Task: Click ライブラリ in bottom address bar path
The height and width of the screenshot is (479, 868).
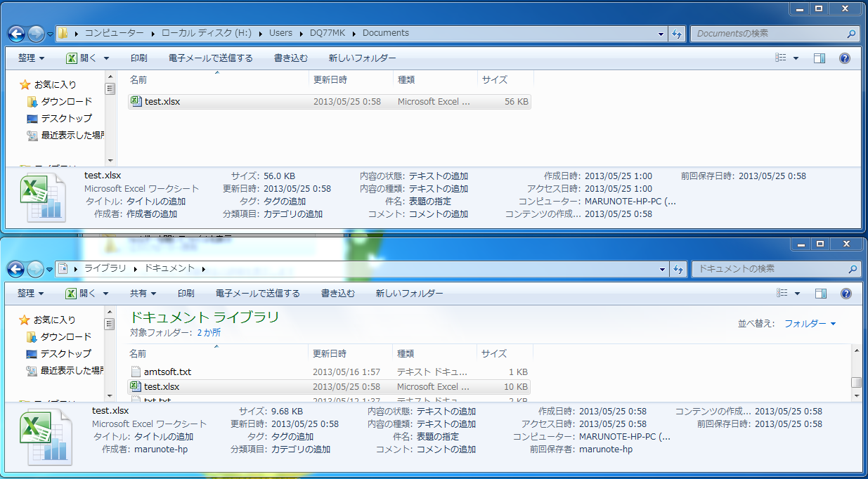Action: click(105, 268)
